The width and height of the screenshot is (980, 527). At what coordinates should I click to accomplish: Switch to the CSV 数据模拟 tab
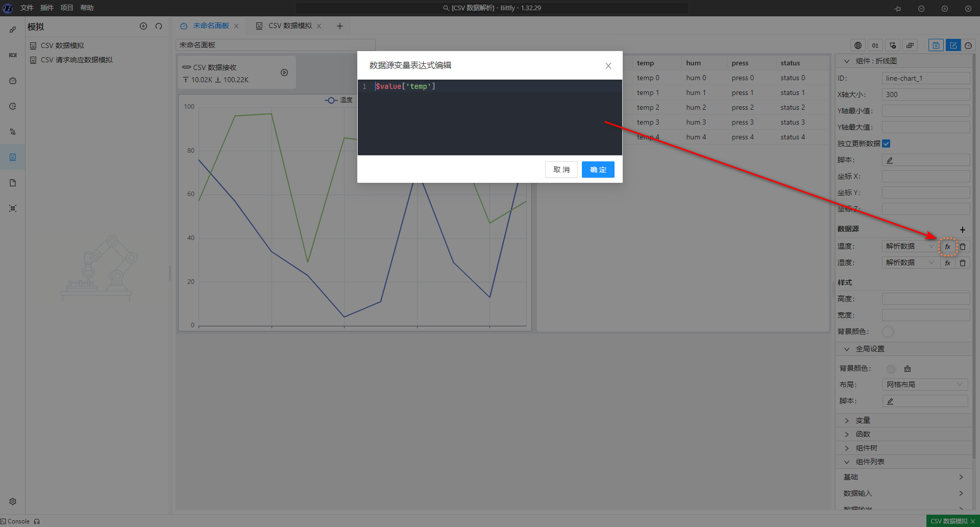coord(289,26)
